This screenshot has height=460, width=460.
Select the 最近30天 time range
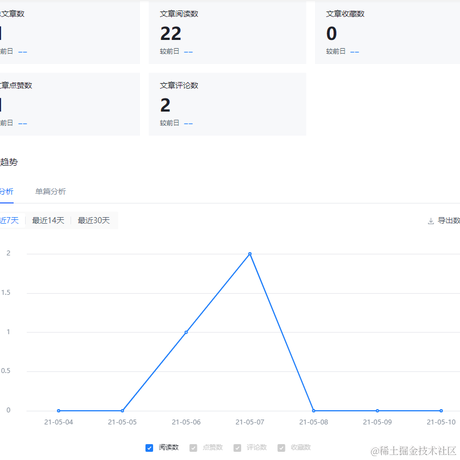click(x=94, y=220)
